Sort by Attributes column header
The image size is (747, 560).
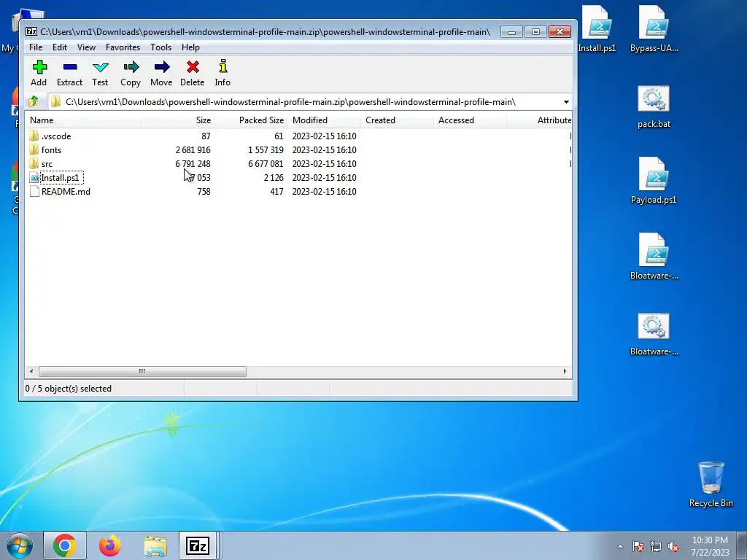pos(539,120)
